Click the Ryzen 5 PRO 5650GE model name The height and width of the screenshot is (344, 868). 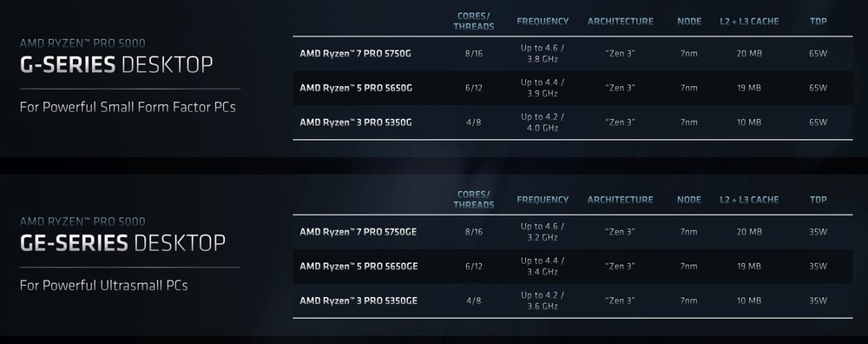[358, 267]
